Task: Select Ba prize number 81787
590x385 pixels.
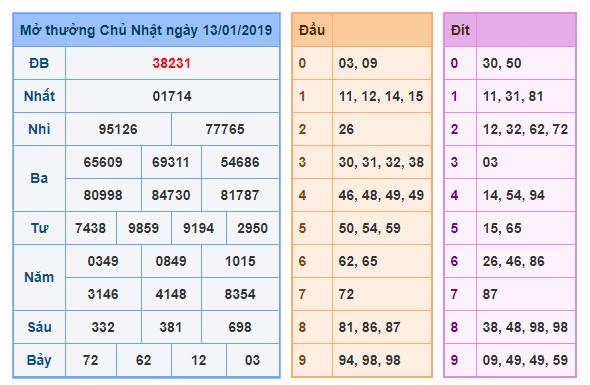Action: point(240,195)
